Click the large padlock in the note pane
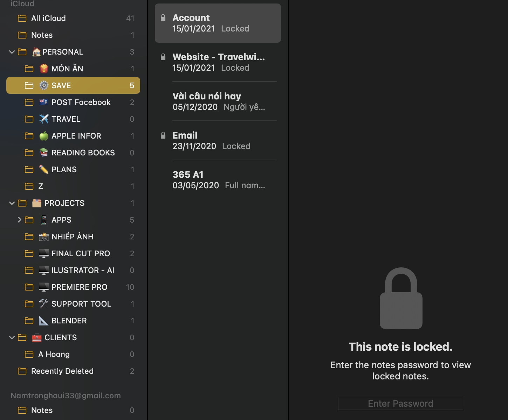508x420 pixels. 401,298
